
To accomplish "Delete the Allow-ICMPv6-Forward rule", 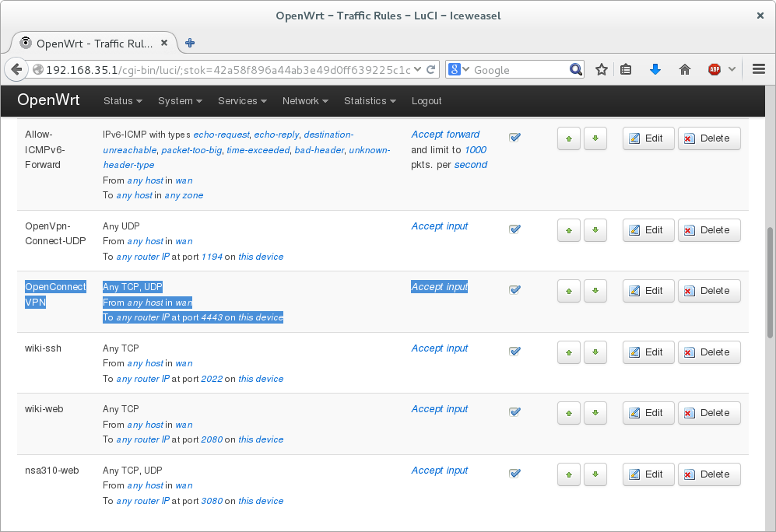I will 709,138.
